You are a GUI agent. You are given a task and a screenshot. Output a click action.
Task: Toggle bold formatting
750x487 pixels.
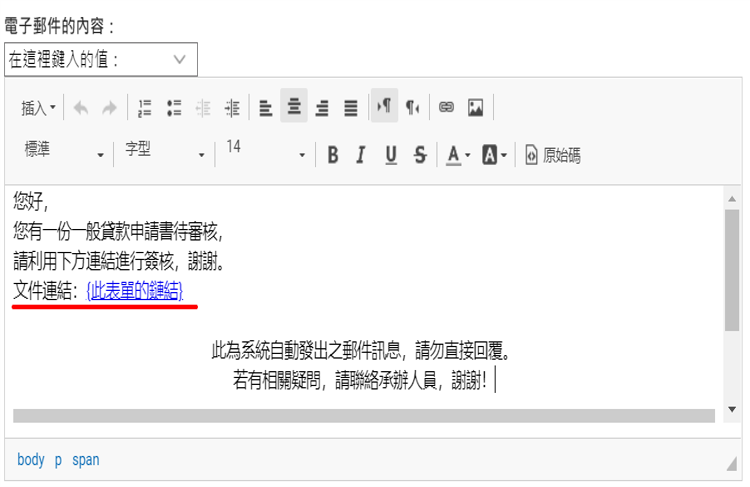333,155
